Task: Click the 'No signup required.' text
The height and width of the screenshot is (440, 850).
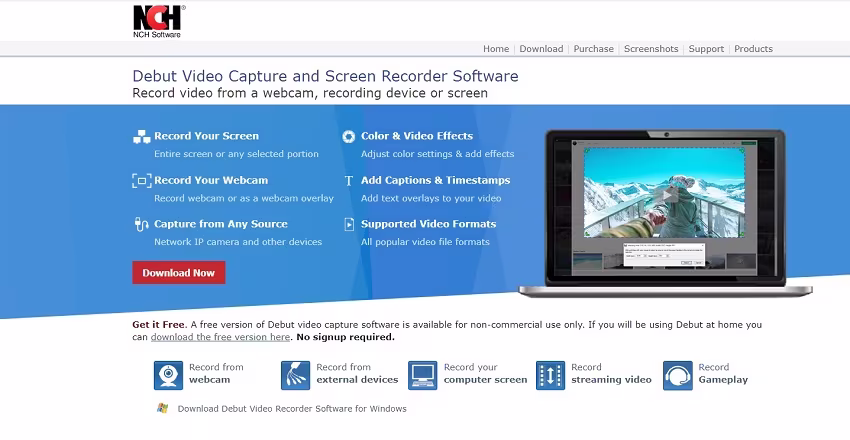Action: (345, 337)
